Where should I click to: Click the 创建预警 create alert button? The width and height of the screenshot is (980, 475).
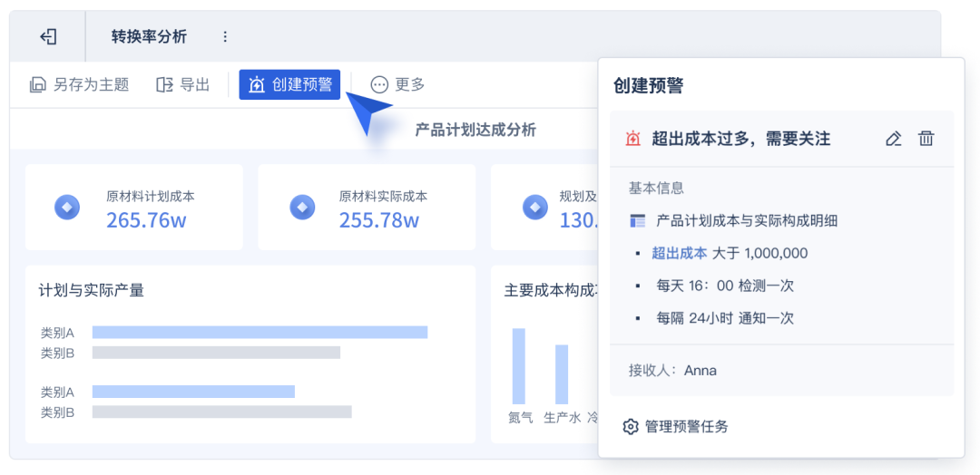tap(289, 84)
